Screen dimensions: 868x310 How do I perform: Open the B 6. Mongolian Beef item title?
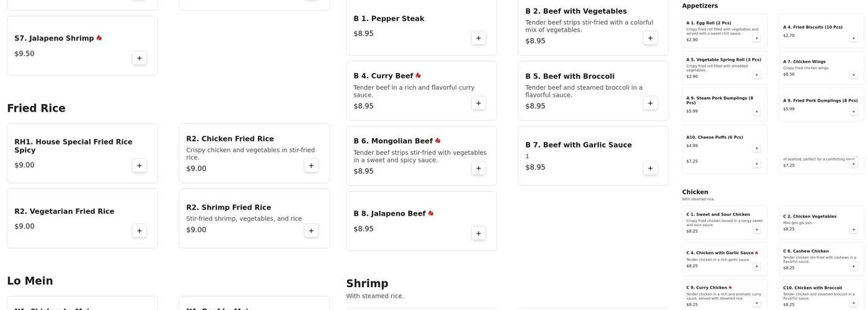[393, 141]
